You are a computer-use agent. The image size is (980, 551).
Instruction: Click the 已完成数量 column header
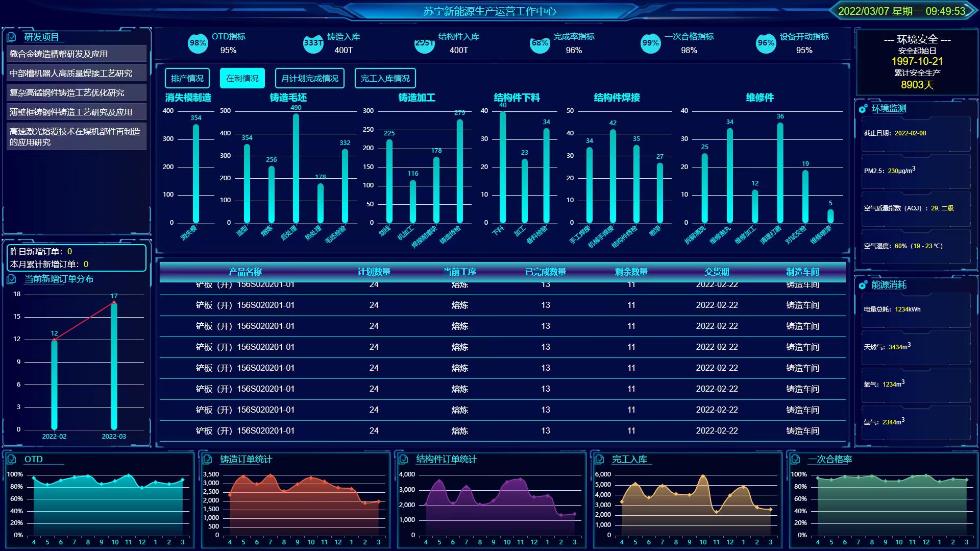[x=546, y=272]
